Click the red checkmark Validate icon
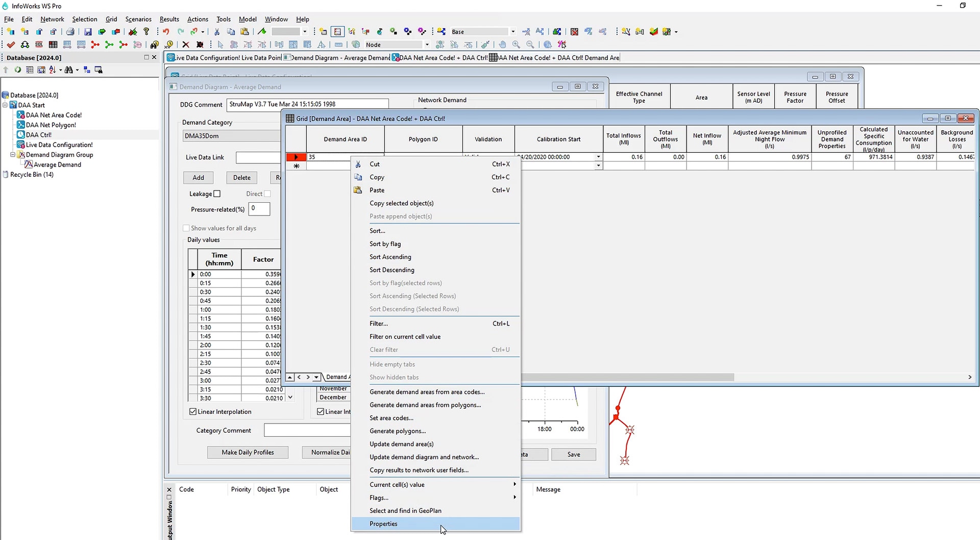980x540 pixels. click(11, 45)
